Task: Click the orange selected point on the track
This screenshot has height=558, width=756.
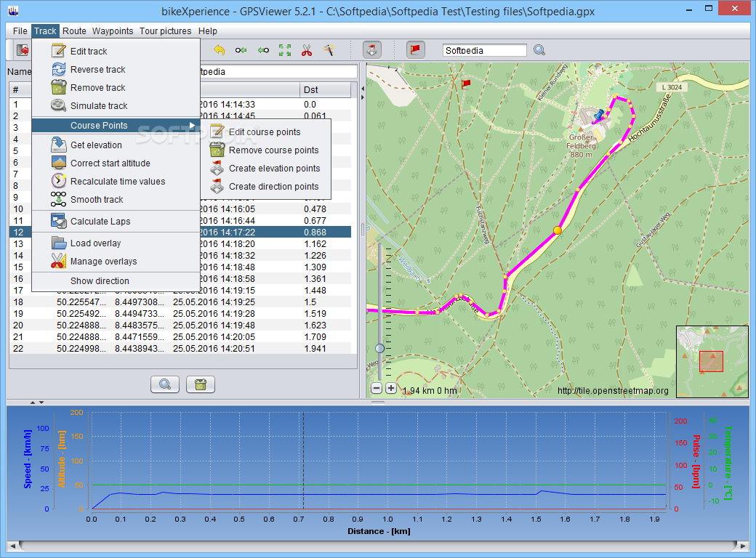Action: [558, 230]
